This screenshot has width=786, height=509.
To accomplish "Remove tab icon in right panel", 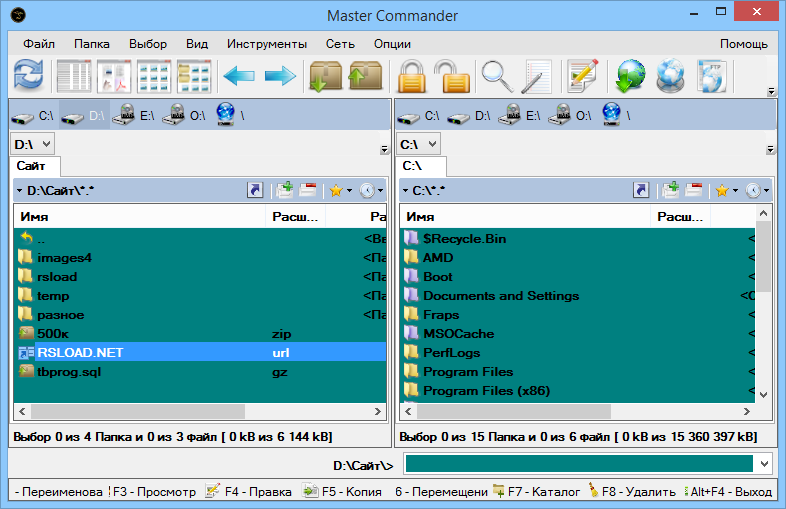I will [694, 190].
